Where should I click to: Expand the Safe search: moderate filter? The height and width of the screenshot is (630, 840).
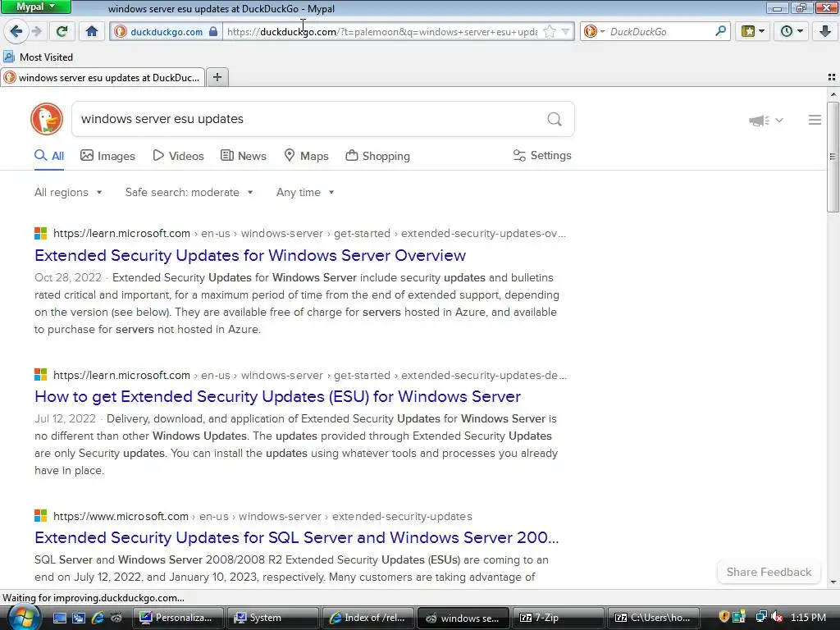click(x=189, y=192)
